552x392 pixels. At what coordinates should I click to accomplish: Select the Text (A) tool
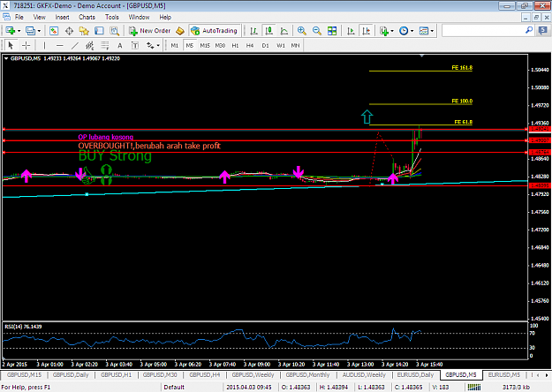(x=120, y=45)
